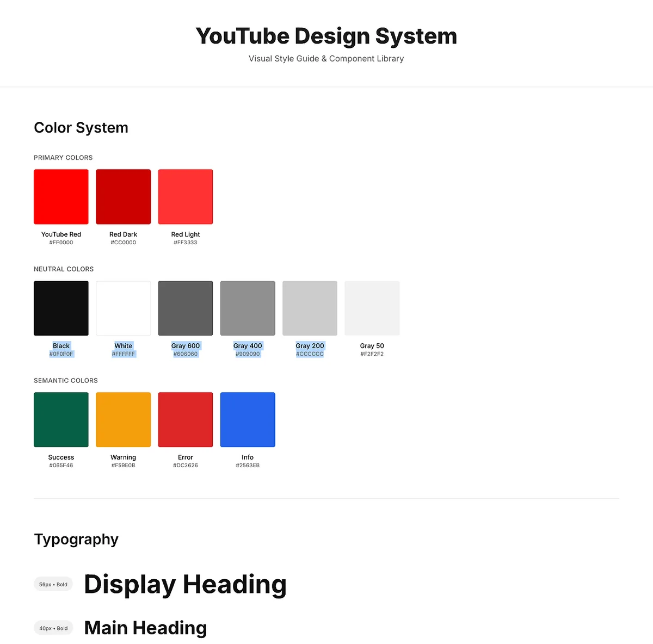Click the 'YouTube Red' label

click(x=61, y=234)
